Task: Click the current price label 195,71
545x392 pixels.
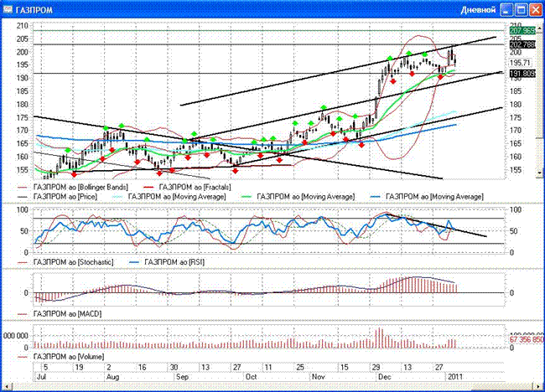Action: [x=521, y=63]
